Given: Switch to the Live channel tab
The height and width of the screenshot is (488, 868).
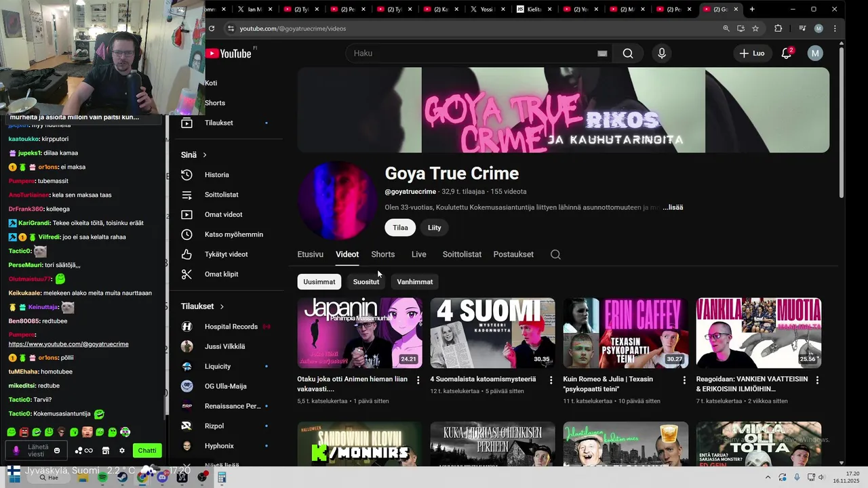Looking at the screenshot, I should coord(419,254).
